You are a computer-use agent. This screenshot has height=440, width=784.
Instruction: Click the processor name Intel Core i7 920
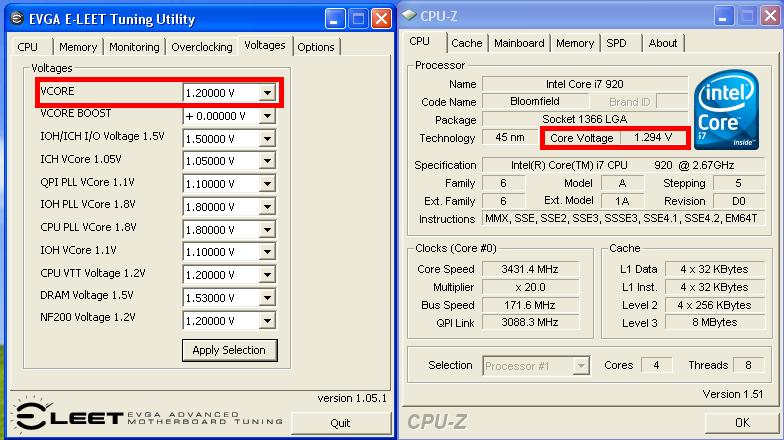(x=585, y=84)
